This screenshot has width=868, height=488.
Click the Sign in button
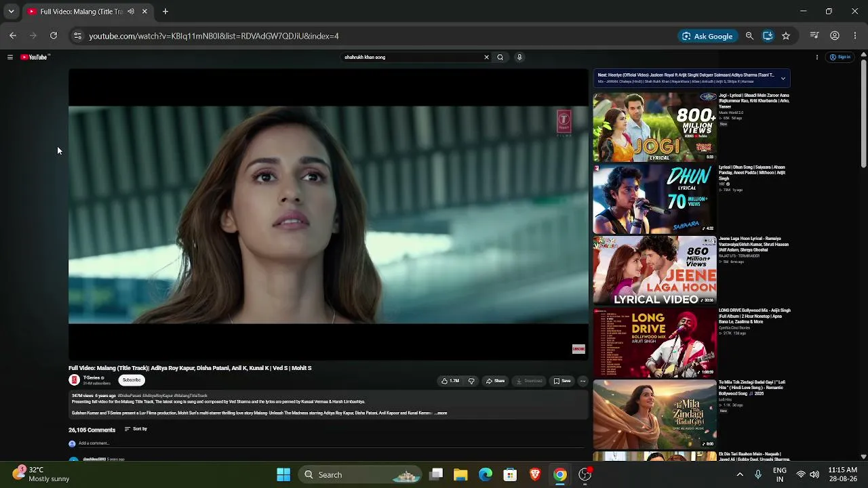pos(840,58)
